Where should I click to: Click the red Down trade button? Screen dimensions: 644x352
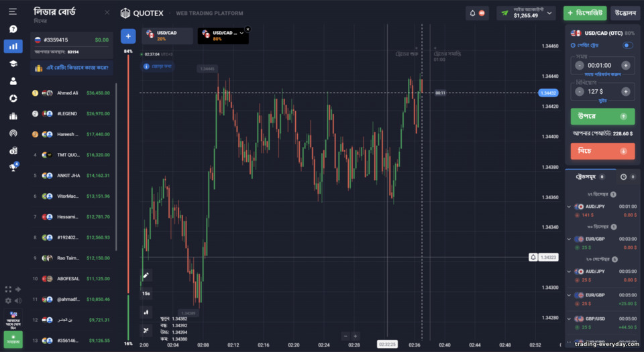click(x=602, y=151)
